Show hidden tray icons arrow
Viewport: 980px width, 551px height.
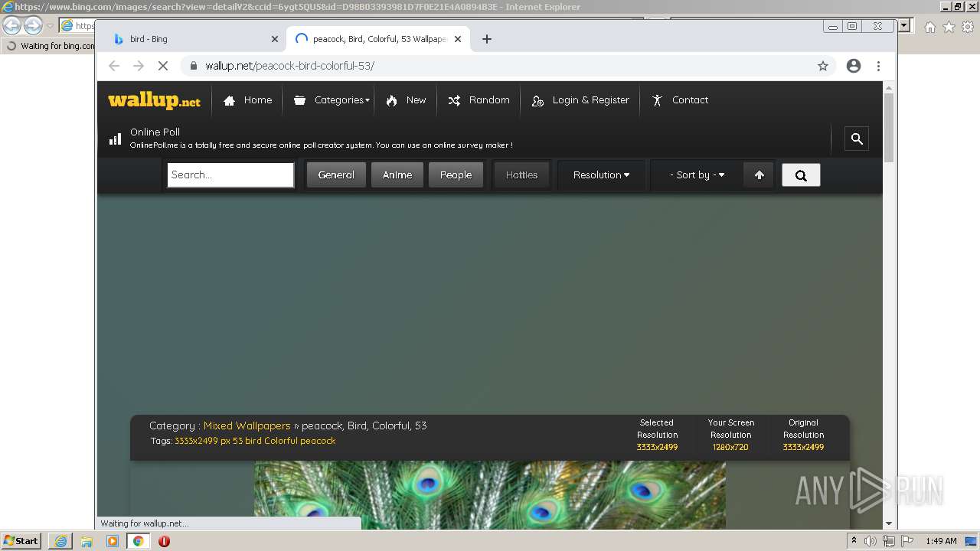click(854, 540)
